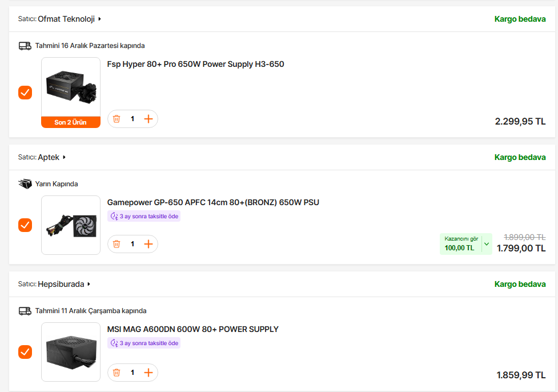This screenshot has height=392, width=558.
Task: Click the Yarın Kapında package icon
Action: pyautogui.click(x=25, y=184)
